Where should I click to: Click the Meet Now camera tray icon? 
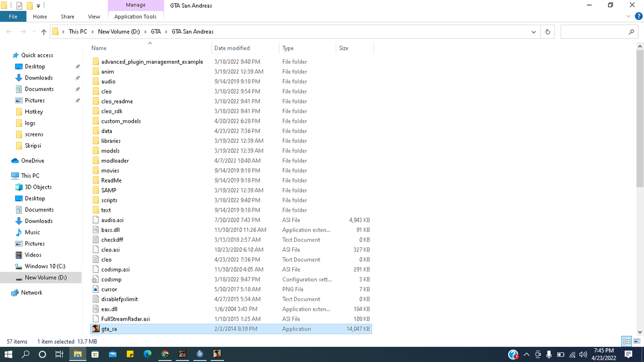point(538,354)
